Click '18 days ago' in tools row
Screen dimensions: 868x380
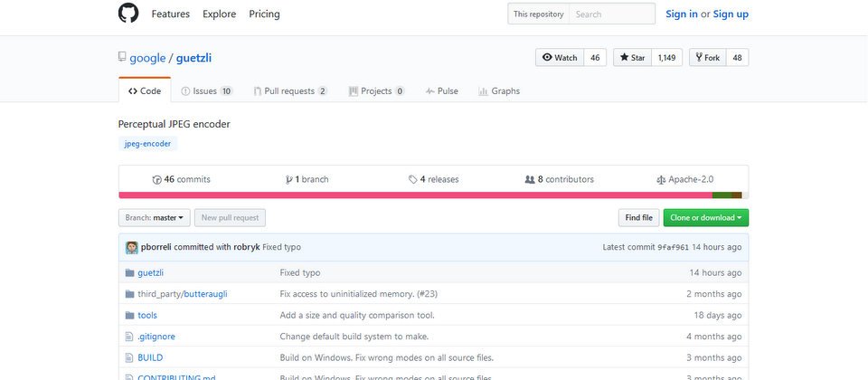[718, 315]
